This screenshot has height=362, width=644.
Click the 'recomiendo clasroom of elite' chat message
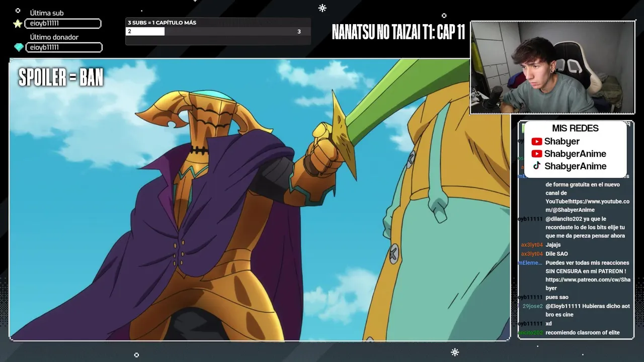point(583,333)
